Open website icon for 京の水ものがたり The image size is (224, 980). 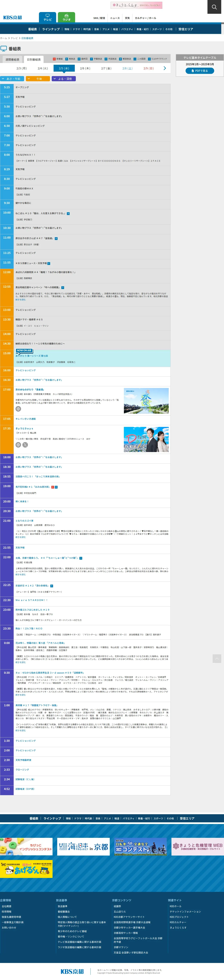(x=18, y=409)
